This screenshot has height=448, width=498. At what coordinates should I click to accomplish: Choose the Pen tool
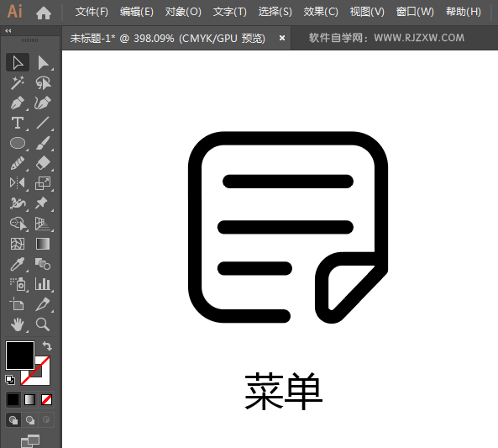pyautogui.click(x=18, y=103)
